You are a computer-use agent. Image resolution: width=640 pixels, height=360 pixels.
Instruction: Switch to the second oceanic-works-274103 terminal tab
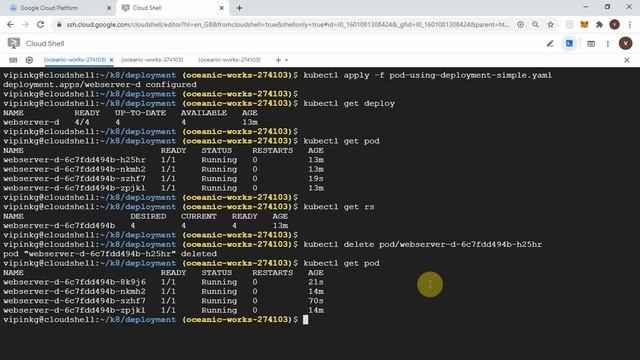152,60
